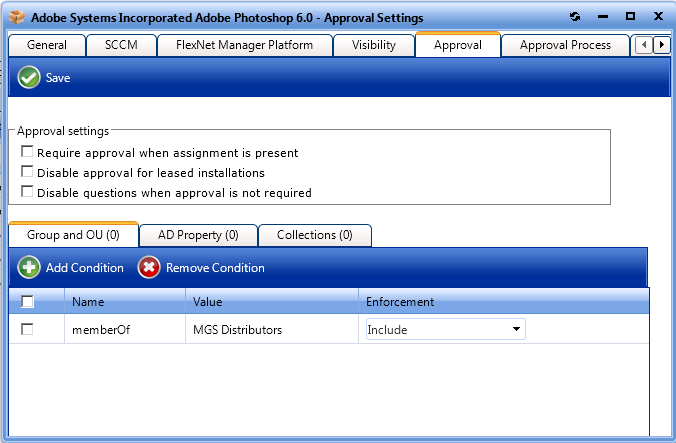Screen dimensions: 676x443
Task: Check Disable approval for leased installations
Action: (x=27, y=172)
